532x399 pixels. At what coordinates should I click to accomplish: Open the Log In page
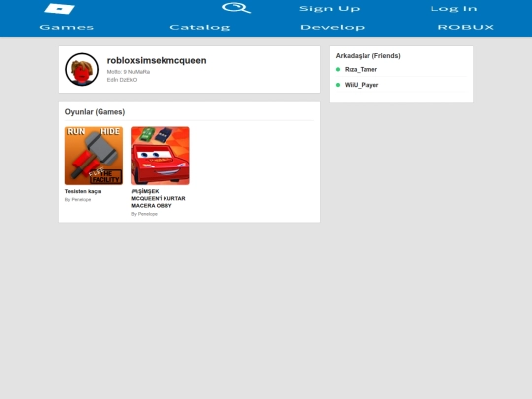click(x=454, y=9)
